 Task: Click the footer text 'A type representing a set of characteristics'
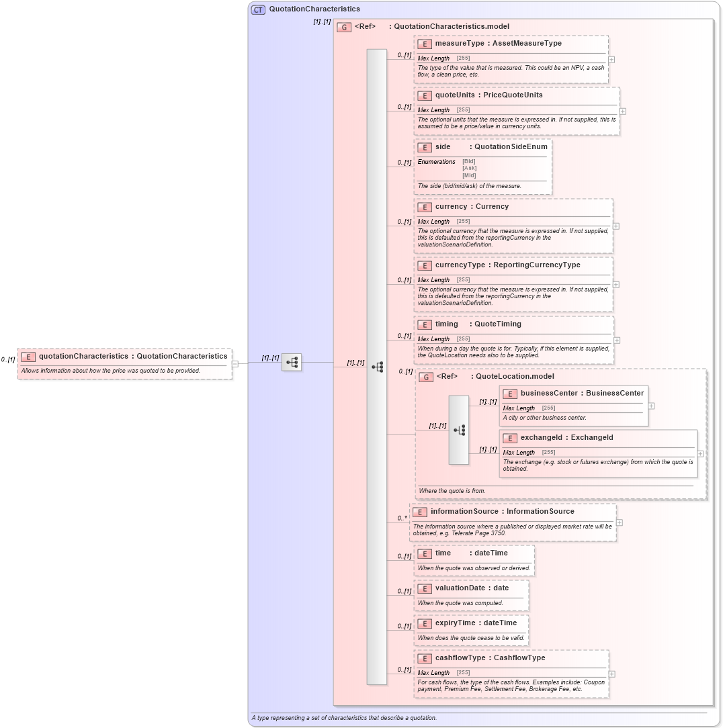[344, 718]
